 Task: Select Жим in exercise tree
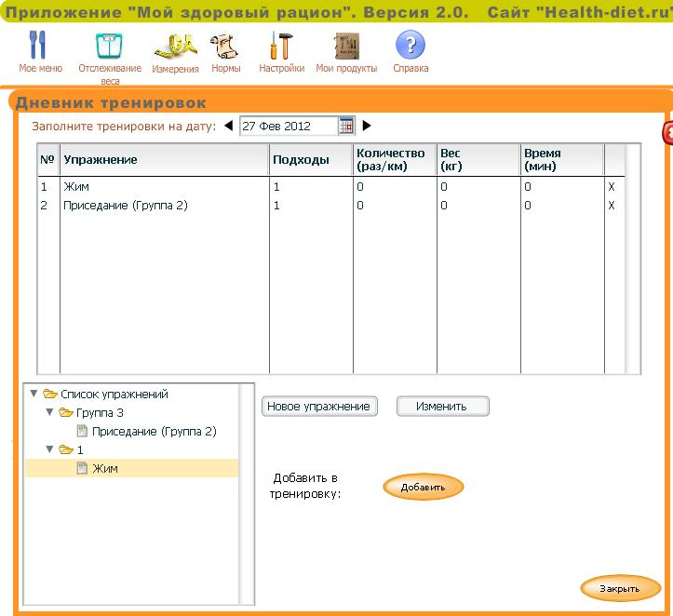pos(104,469)
